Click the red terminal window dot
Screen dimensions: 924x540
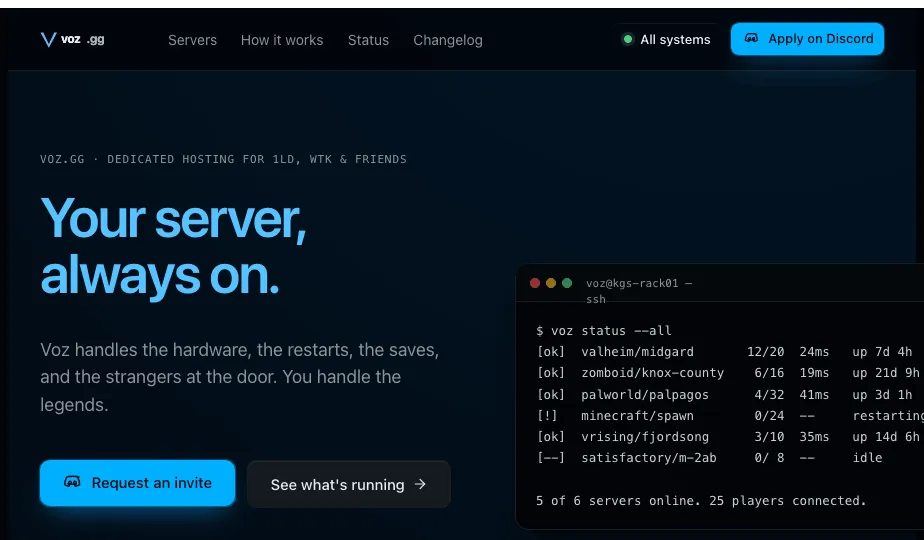pos(535,283)
